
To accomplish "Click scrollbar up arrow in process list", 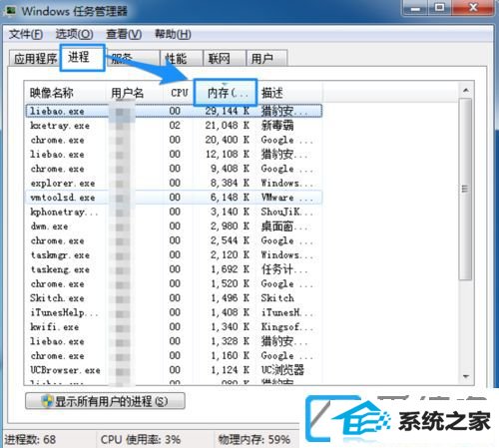I will 466,90.
